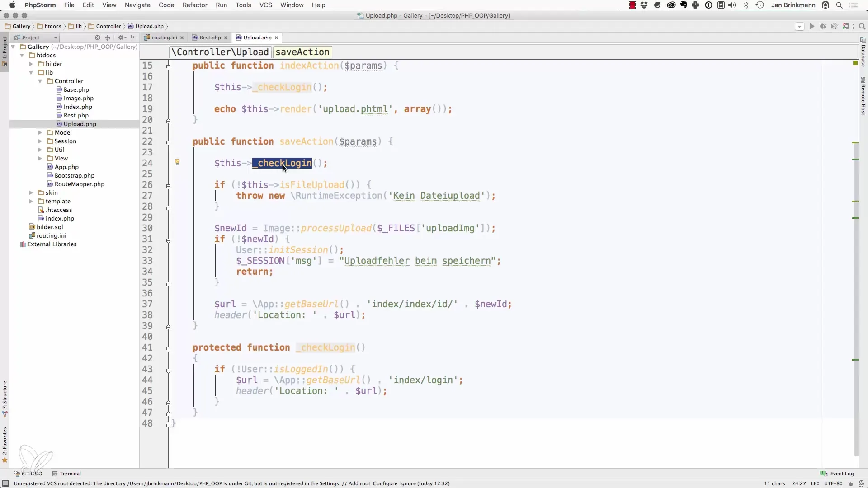Click the Configure link in status bar

click(x=385, y=483)
